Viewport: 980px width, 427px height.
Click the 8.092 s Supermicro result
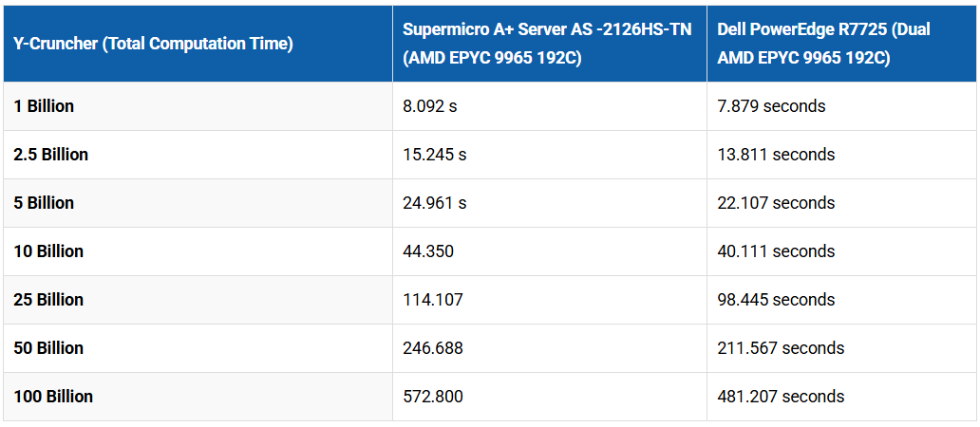coord(430,106)
